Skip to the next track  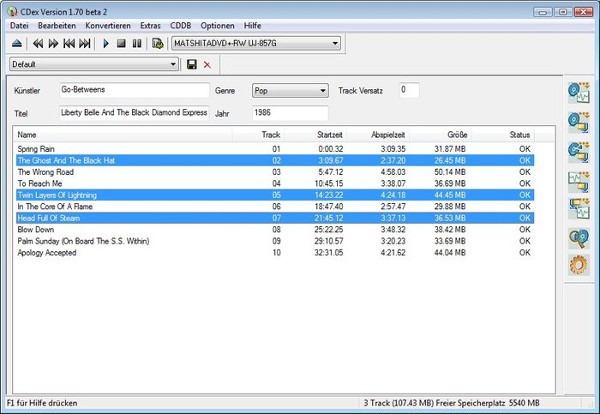85,44
